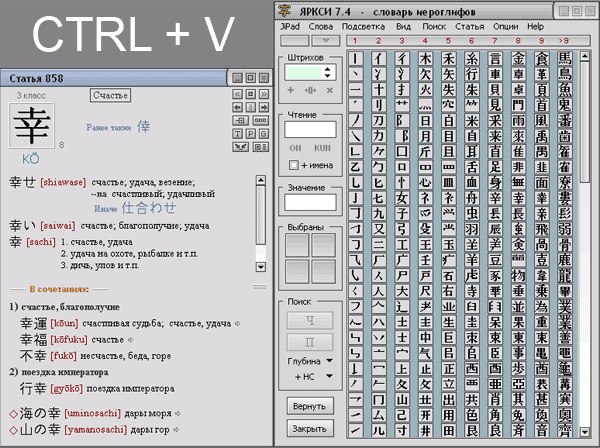600x448 pixels.
Task: Select the 馬 horse radical
Action: (565, 59)
